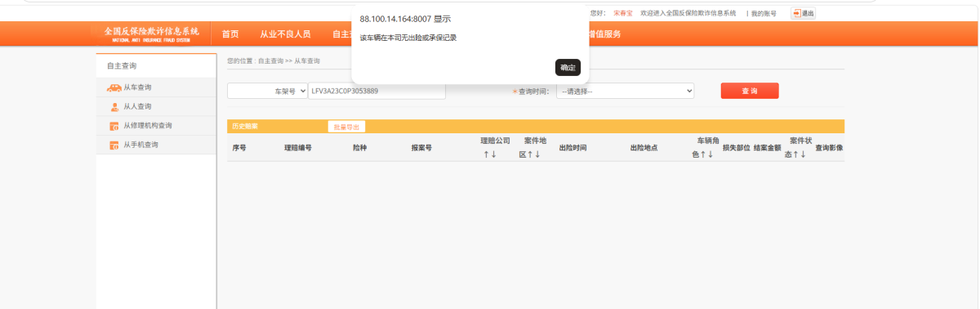This screenshot has height=309, width=980.
Task: Click the icon beside 从手机查询
Action: [114, 145]
